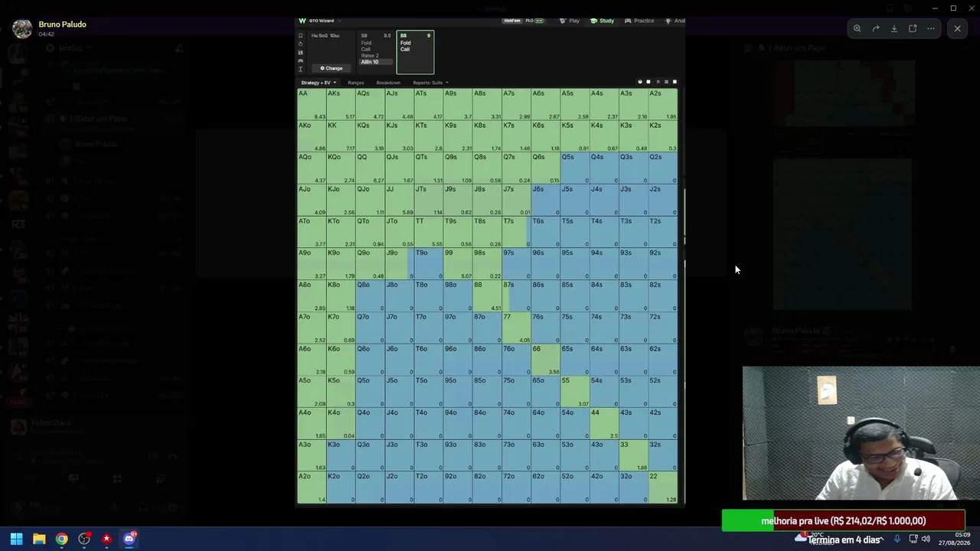Click Bruno Paludo's avatar

pos(22,29)
